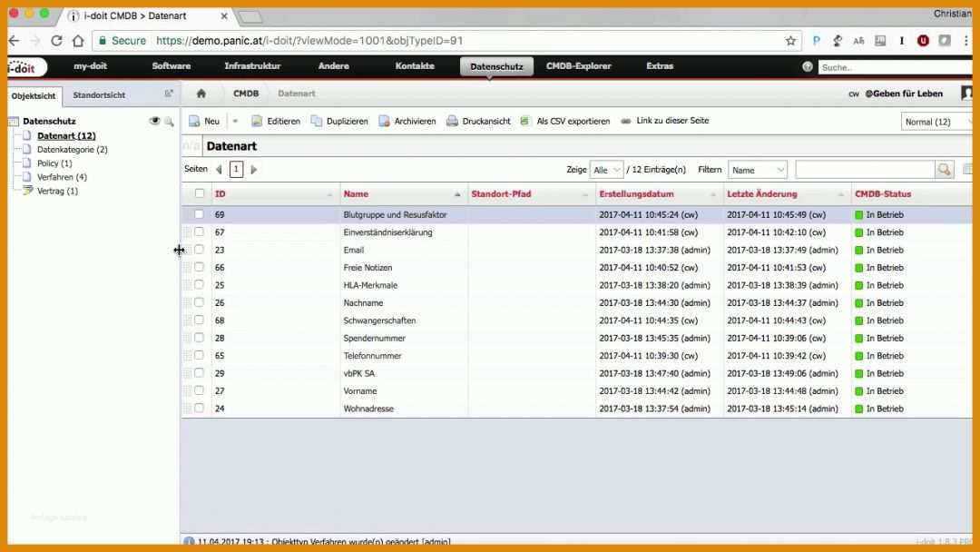Viewport: 980px width, 552px height.
Task: Open the Infrastruktur menu
Action: 252,66
